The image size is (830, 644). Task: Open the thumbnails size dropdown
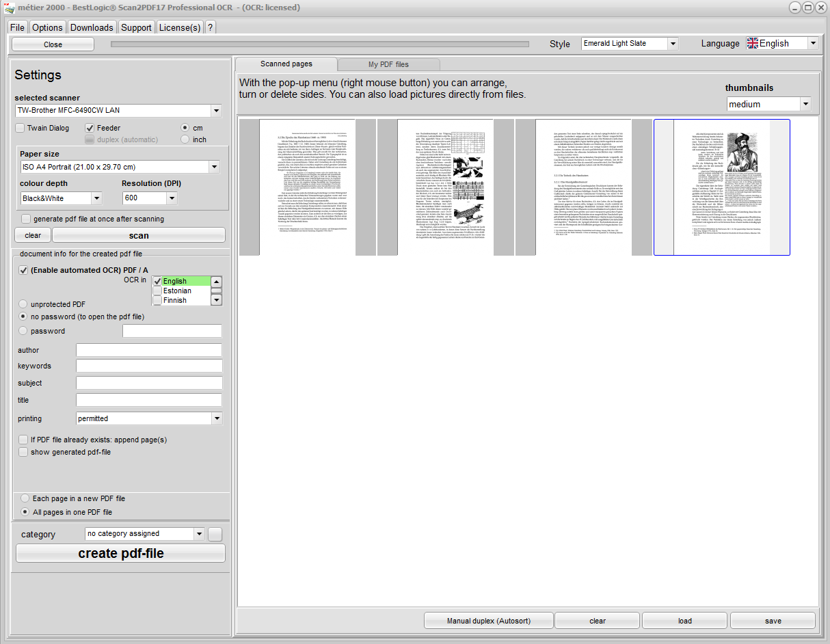(805, 105)
